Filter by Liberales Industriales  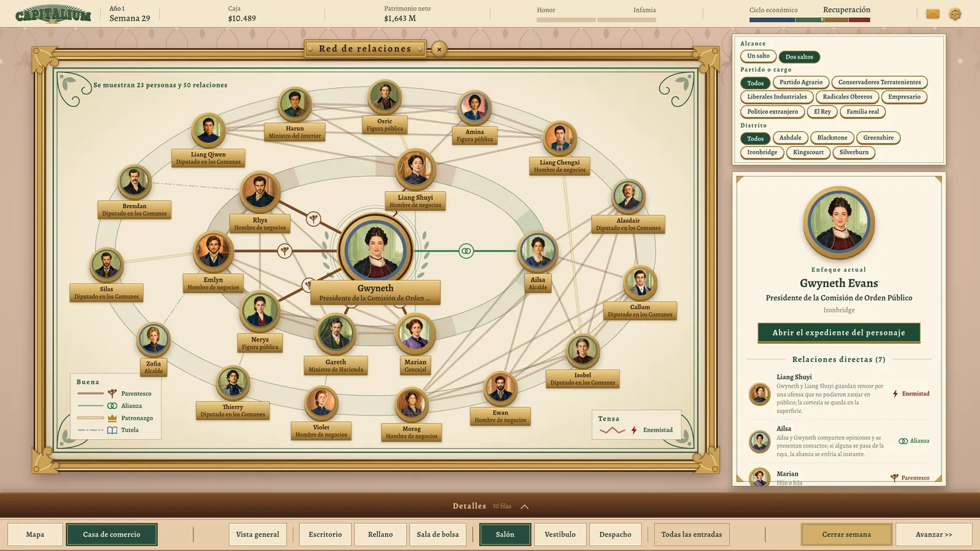[x=777, y=97]
